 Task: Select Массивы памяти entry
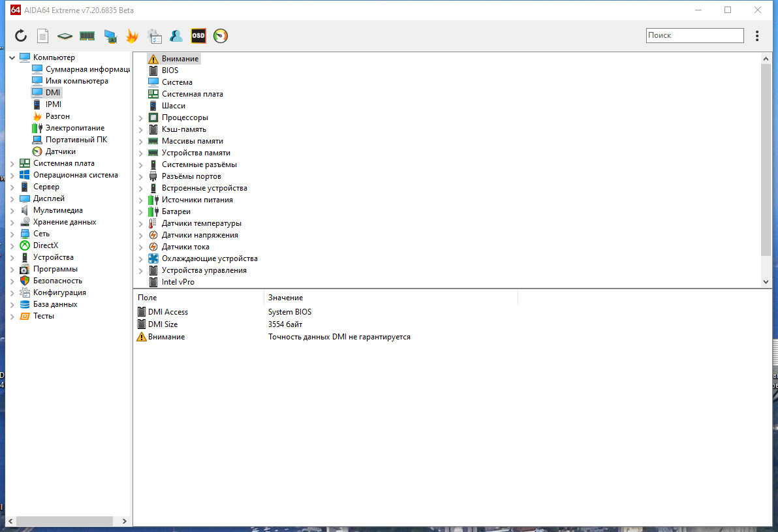pyautogui.click(x=185, y=141)
